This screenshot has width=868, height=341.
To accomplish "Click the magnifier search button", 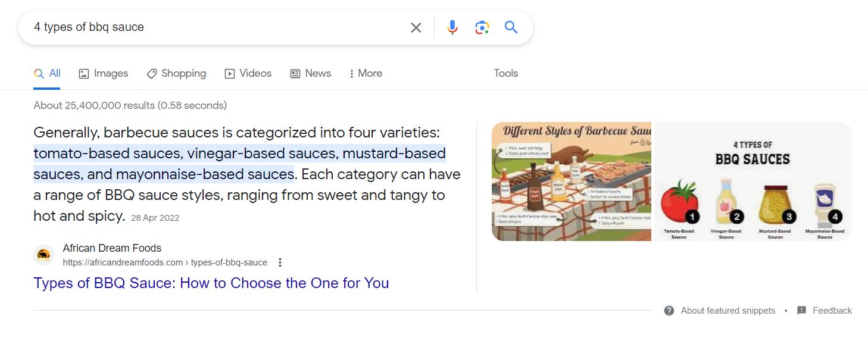I will tap(511, 27).
